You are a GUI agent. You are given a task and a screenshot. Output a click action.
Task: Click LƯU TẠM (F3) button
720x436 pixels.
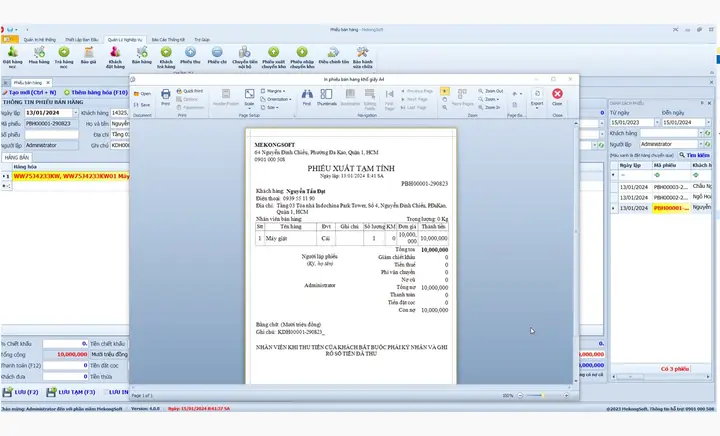[71, 392]
